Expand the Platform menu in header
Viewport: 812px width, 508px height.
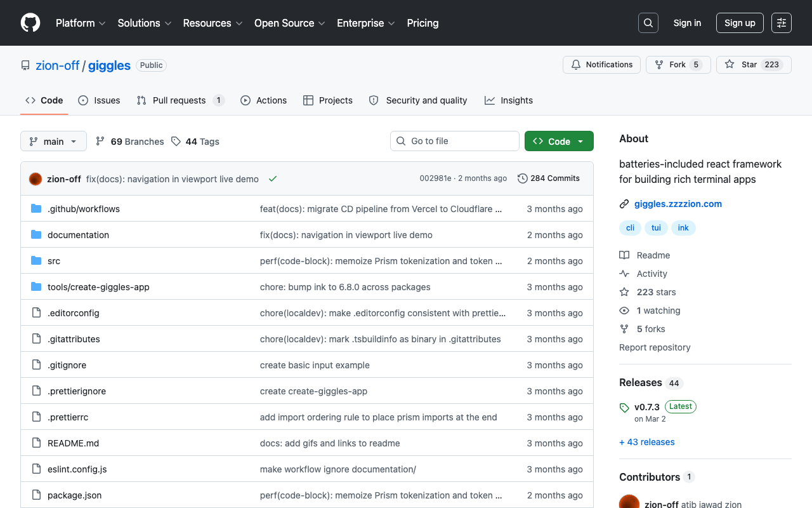click(81, 23)
